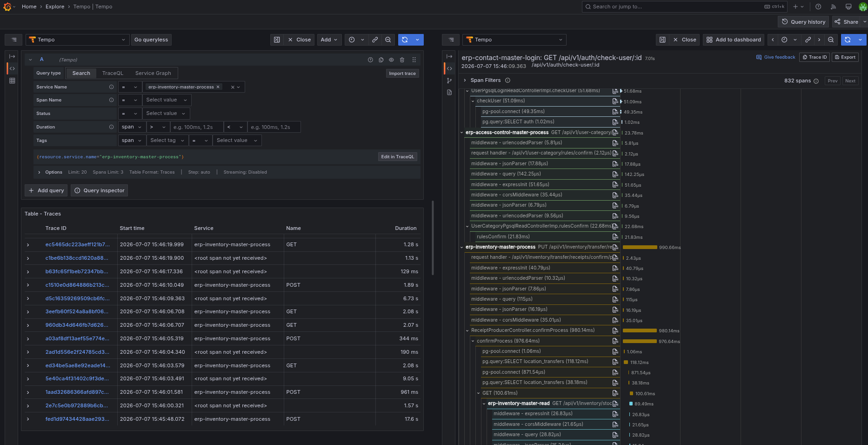The image size is (868, 445).
Task: Click the Search or jump to field
Action: [684, 7]
